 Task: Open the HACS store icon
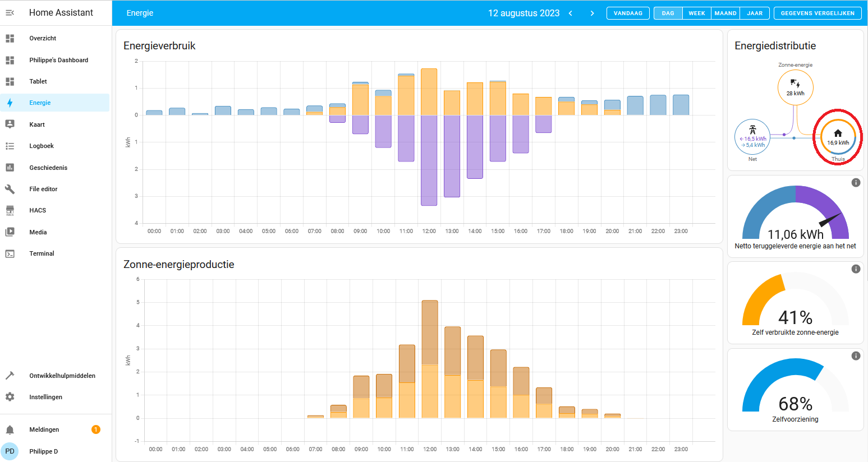(10, 210)
